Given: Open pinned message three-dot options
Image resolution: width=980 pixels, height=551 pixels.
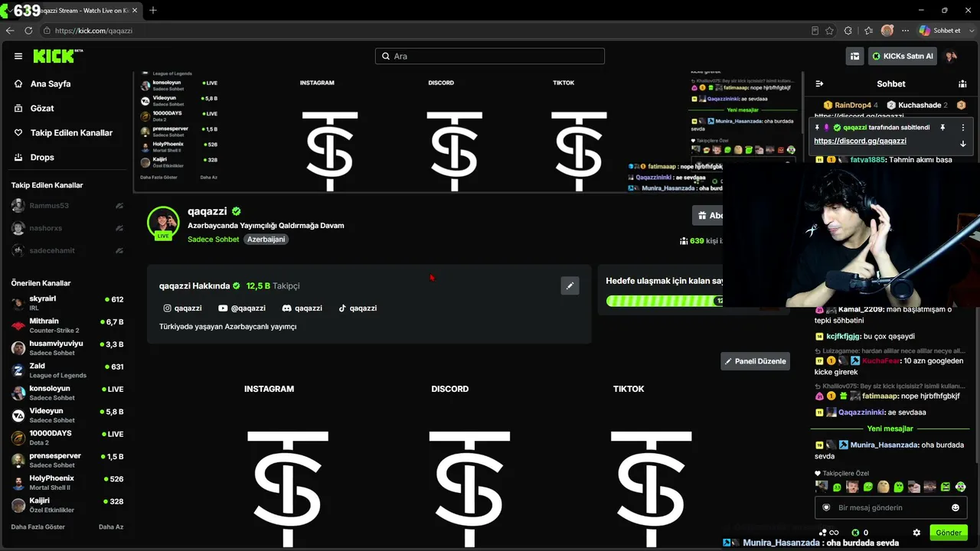Looking at the screenshot, I should pyautogui.click(x=963, y=128).
